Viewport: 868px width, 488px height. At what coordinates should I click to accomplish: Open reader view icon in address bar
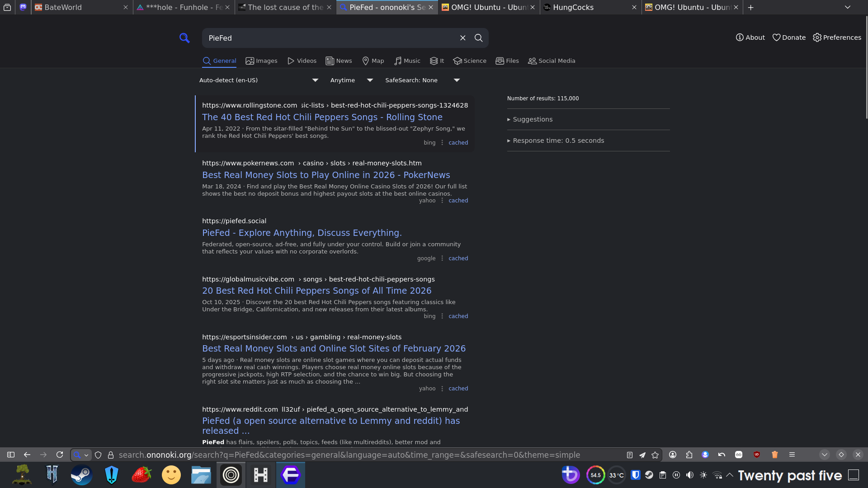[x=629, y=455]
